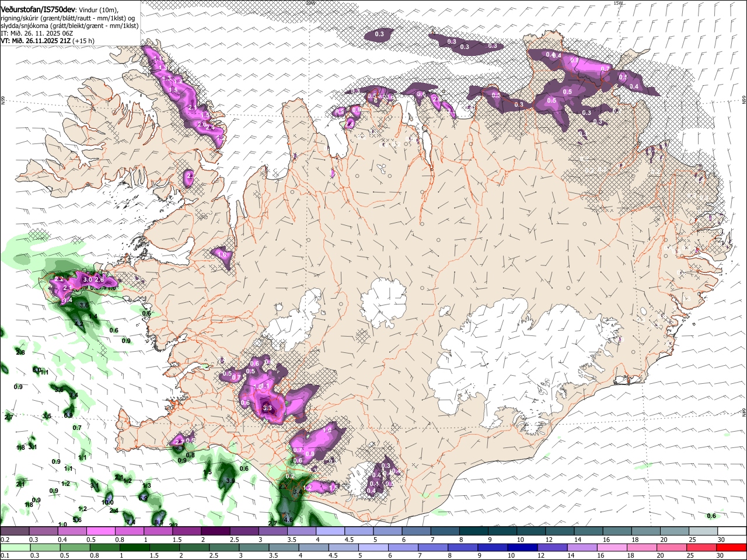Select the bright pink legend swatch labeled 0.5

100,531
